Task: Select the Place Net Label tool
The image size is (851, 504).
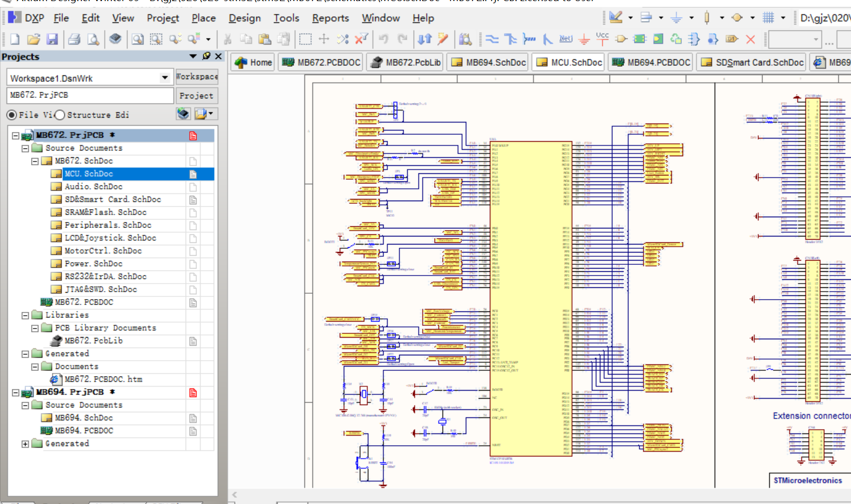Action: 566,39
